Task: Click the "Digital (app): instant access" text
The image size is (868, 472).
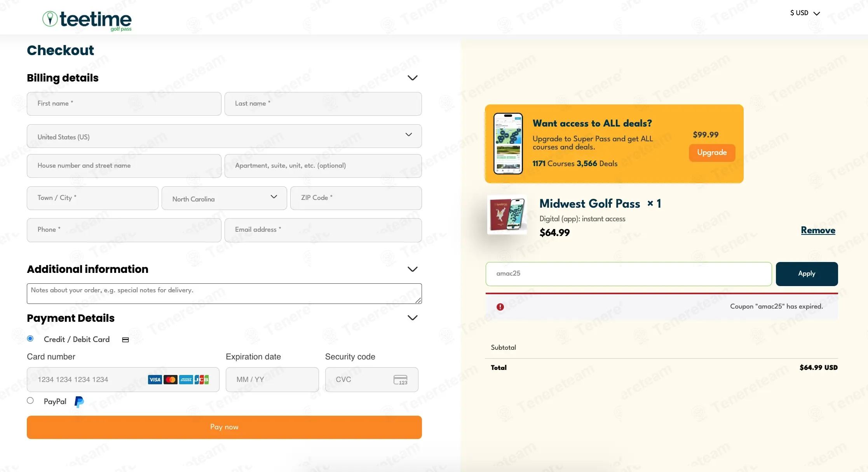Action: pos(582,219)
